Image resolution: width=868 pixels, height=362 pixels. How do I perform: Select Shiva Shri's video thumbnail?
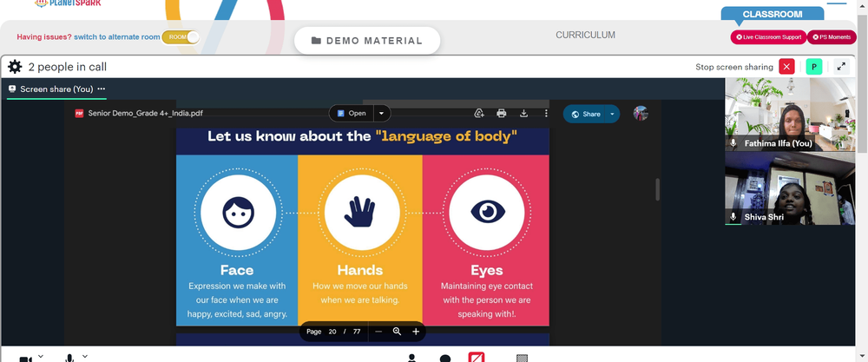pos(790,188)
